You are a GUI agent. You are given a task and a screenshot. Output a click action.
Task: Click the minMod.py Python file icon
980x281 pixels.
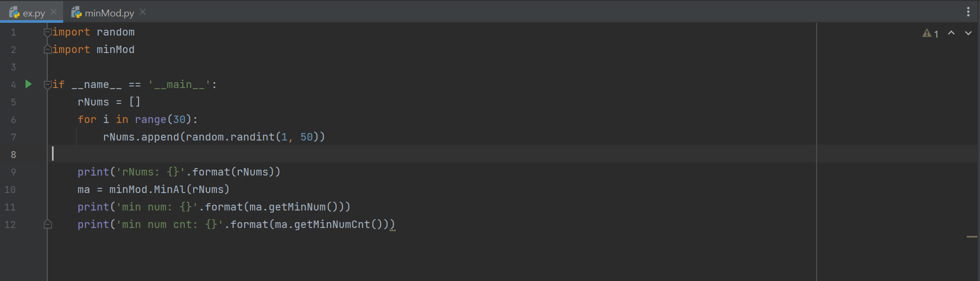click(76, 12)
